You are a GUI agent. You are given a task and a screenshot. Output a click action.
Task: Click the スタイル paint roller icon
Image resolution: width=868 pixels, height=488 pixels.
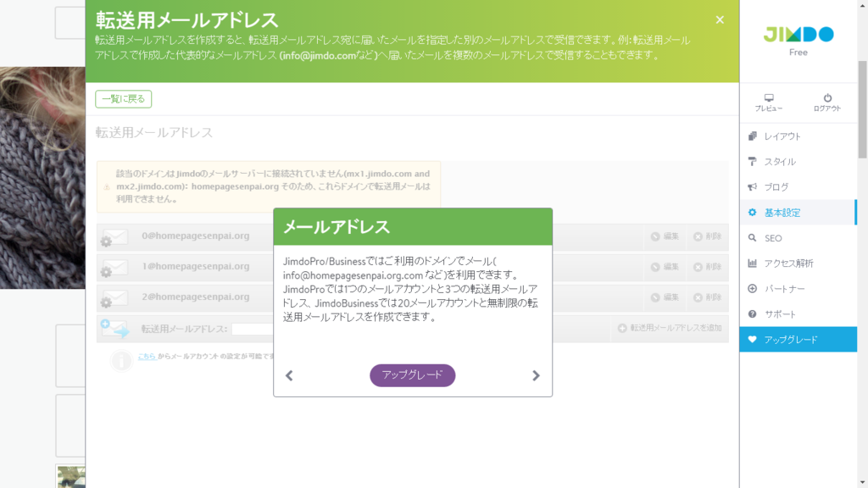(x=753, y=162)
